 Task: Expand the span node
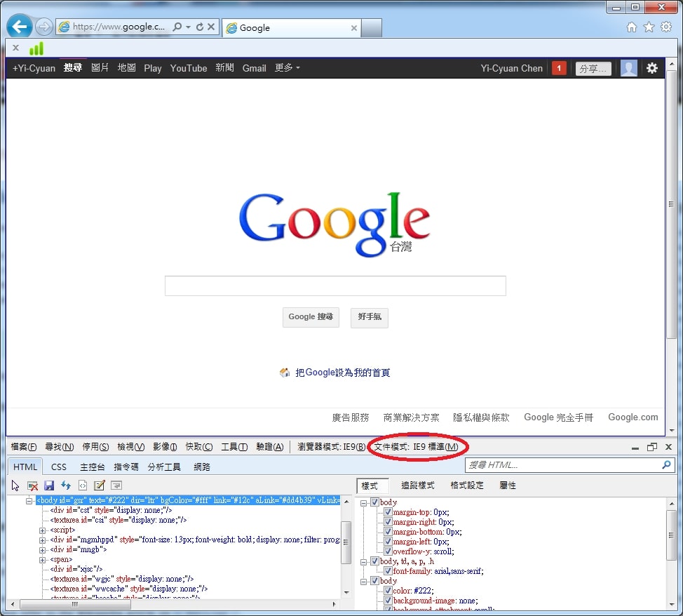(42, 560)
